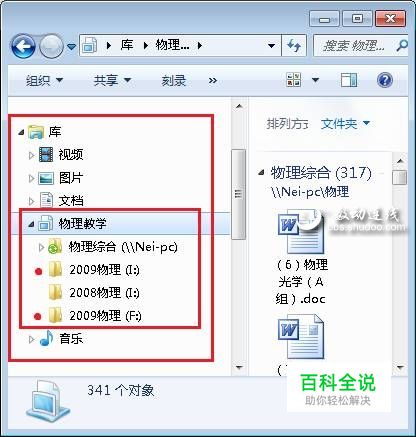
Task: Open the 共享 dropdown menu
Action: (112, 80)
